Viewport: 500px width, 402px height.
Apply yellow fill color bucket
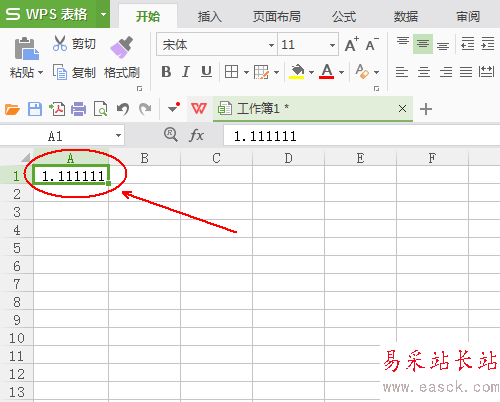(297, 72)
